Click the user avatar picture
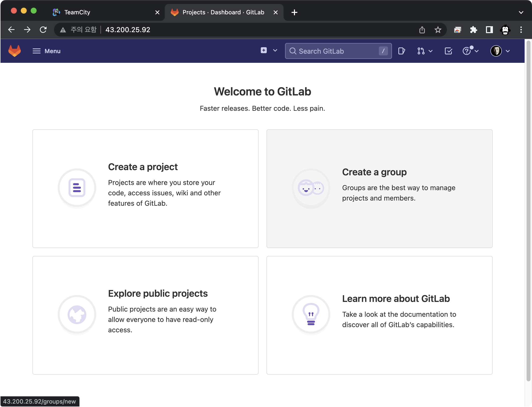 [x=496, y=51]
